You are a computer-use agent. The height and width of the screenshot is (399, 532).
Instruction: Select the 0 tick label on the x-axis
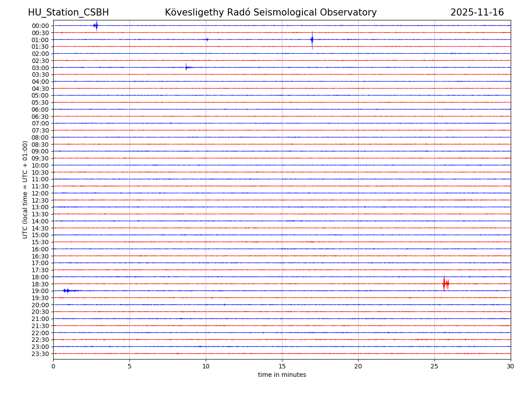(x=53, y=367)
